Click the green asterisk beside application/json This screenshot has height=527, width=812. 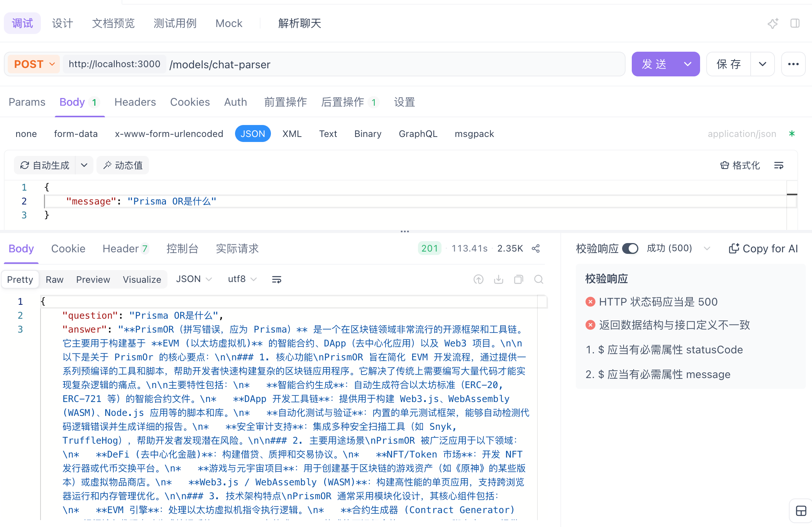(x=792, y=134)
